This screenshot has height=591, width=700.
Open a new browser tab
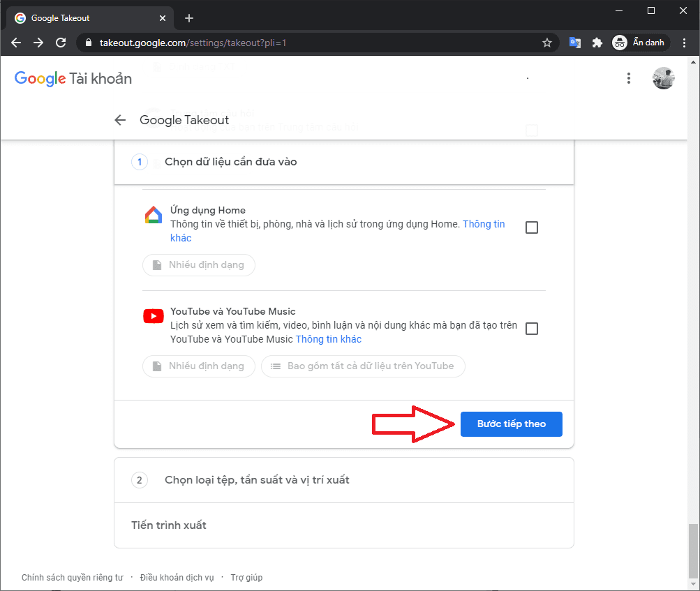[189, 18]
